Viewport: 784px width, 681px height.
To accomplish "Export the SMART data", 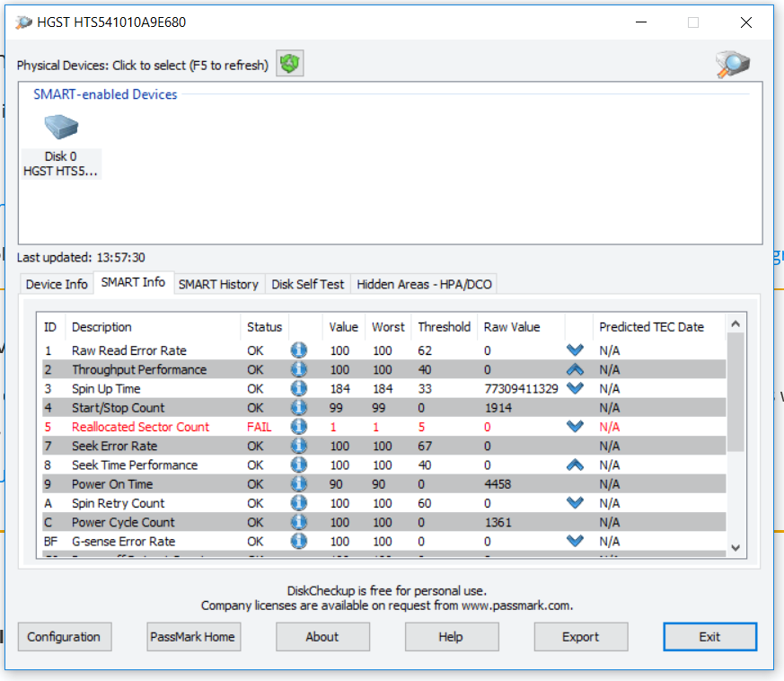I will 580,636.
